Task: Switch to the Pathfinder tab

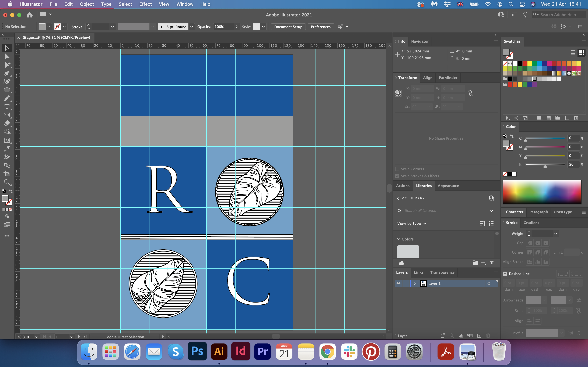Action: 448,78
